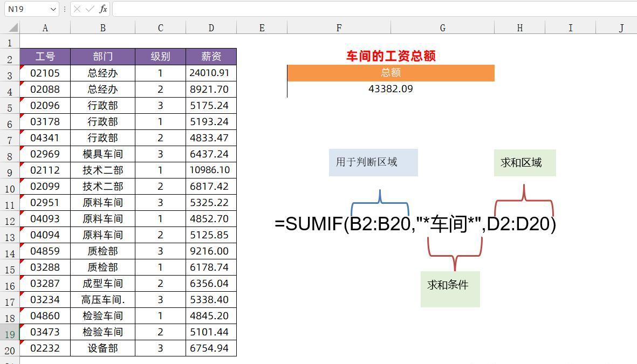Click the Select All corner triangle
Viewport: 637px width, 364px height.
click(x=13, y=28)
